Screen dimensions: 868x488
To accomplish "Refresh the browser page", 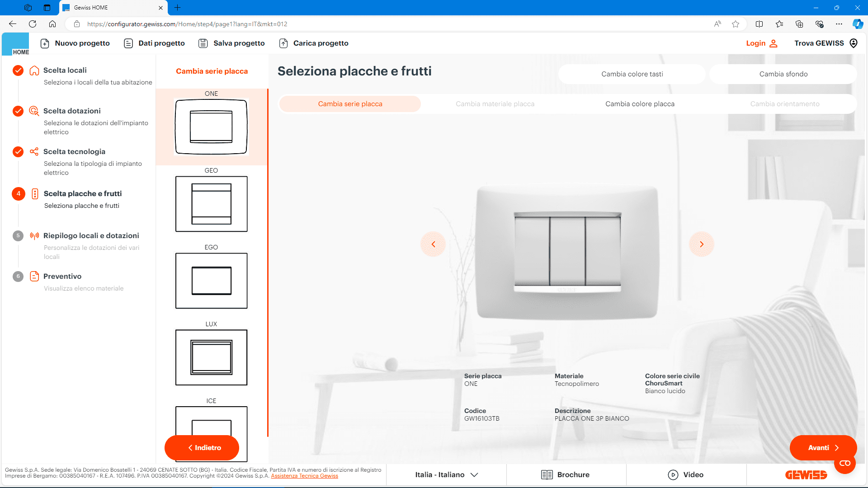I will (x=33, y=24).
